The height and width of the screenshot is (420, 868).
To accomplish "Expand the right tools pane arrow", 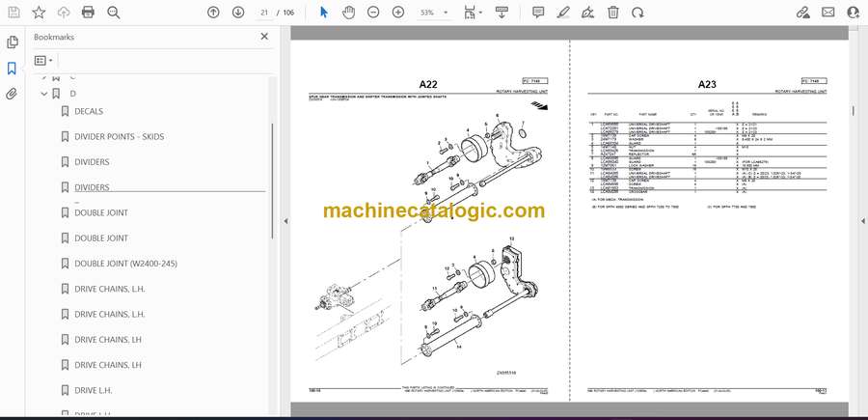I will 862,221.
